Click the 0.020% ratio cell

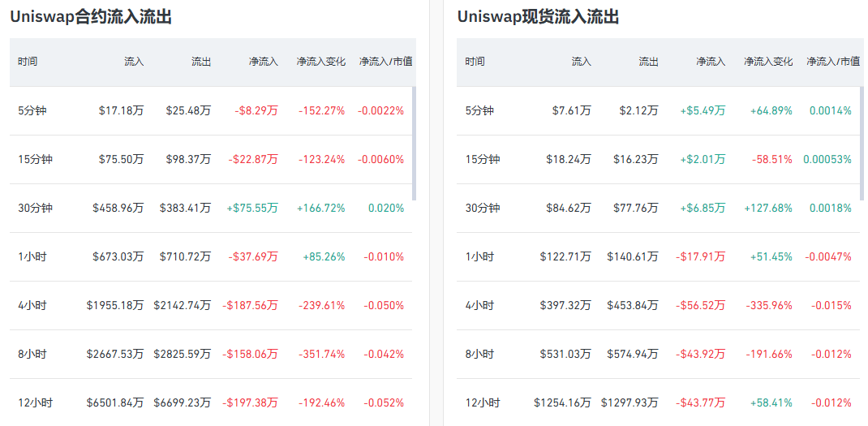(x=386, y=209)
